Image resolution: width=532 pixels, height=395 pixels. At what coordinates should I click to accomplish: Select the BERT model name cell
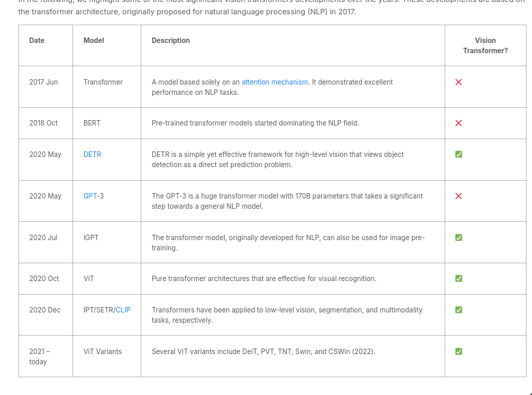[x=92, y=123]
